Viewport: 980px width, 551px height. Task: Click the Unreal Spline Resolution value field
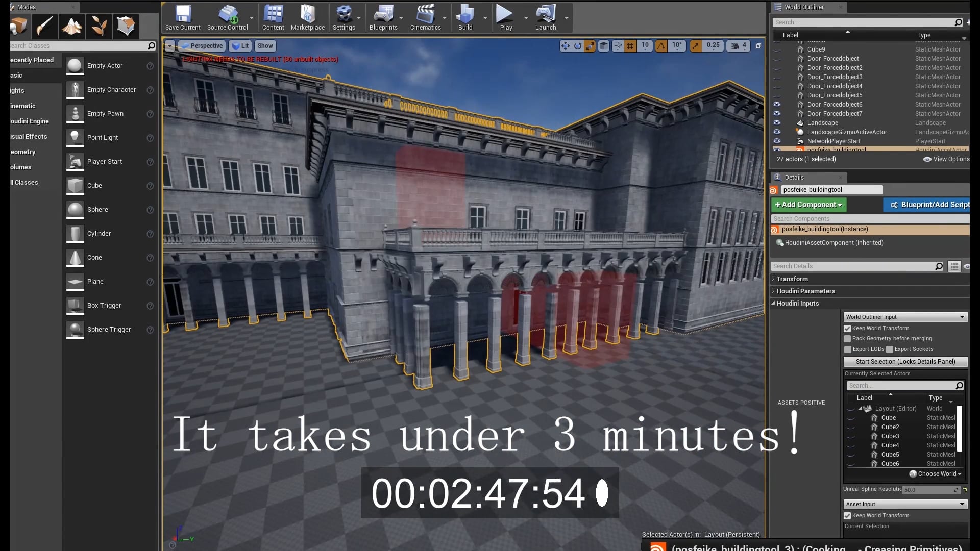click(931, 490)
